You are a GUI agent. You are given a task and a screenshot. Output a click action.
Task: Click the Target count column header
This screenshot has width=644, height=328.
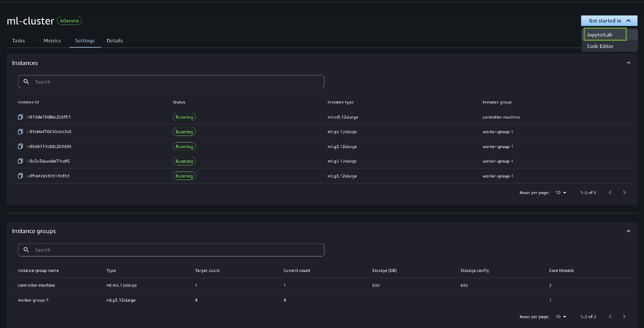coord(207,270)
